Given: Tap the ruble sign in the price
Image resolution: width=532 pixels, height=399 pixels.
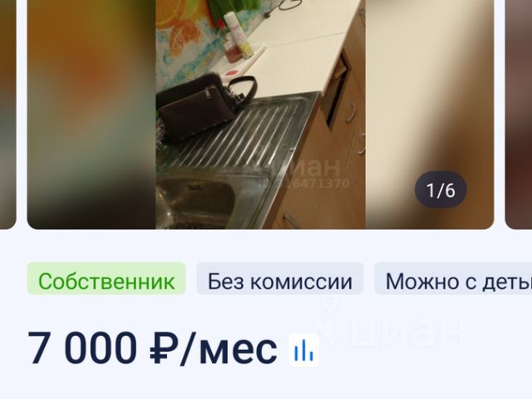Looking at the screenshot, I should click(x=163, y=348).
